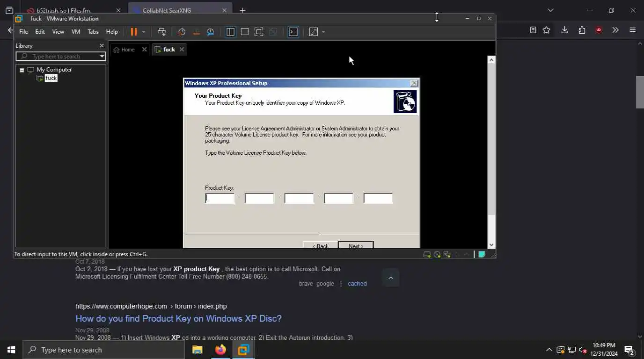The height and width of the screenshot is (359, 644).
Task: Open the VMware Help menu
Action: pyautogui.click(x=112, y=32)
